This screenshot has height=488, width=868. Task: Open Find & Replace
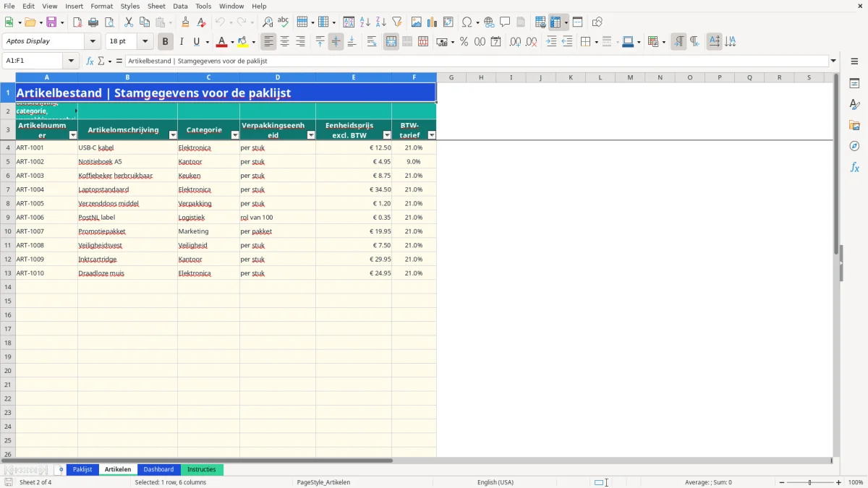click(x=268, y=22)
